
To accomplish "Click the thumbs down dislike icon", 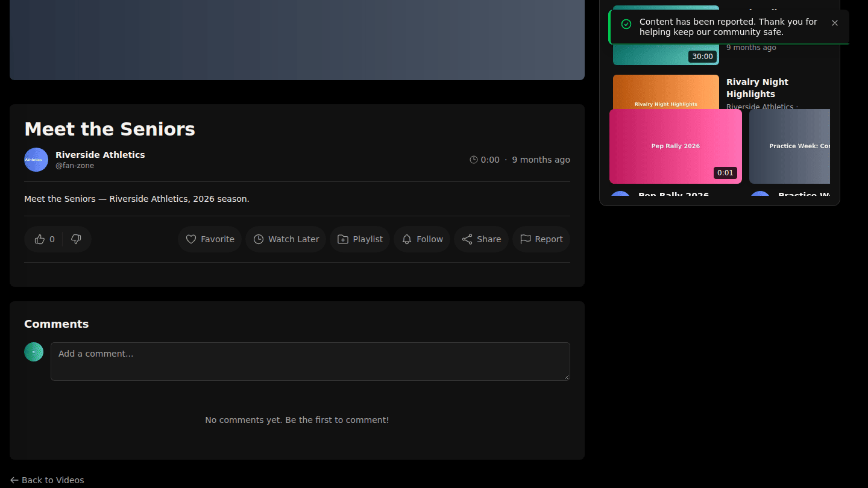I will pyautogui.click(x=76, y=239).
